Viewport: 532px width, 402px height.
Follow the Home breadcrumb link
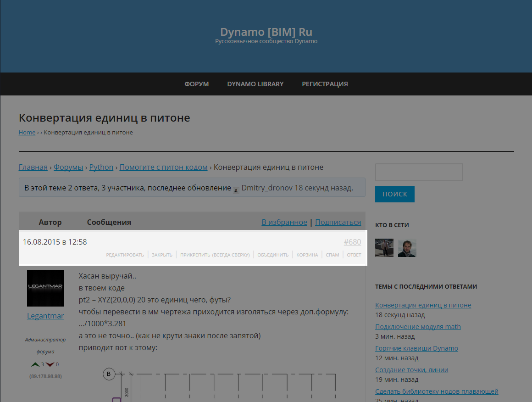[x=27, y=133]
